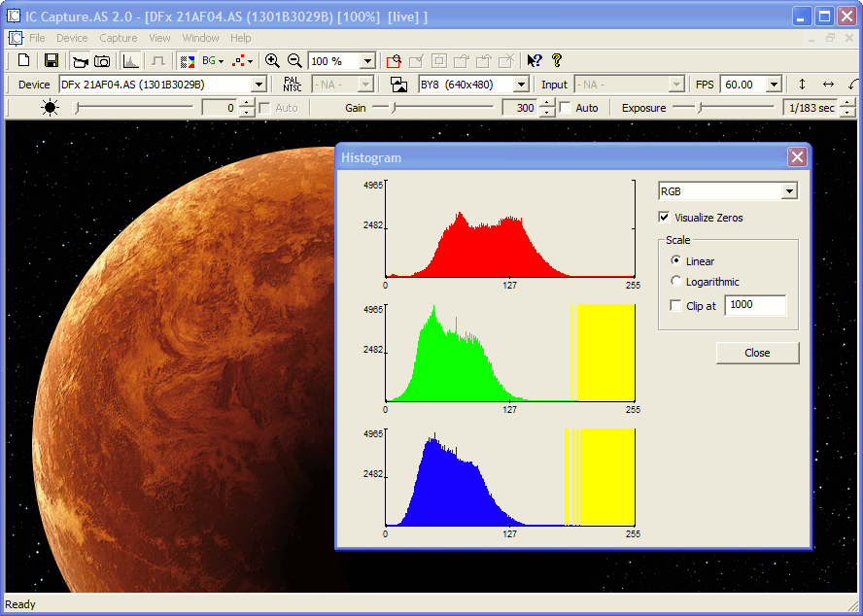Toggle the Visualize Zeros checkbox
863x616 pixels.
tap(665, 218)
